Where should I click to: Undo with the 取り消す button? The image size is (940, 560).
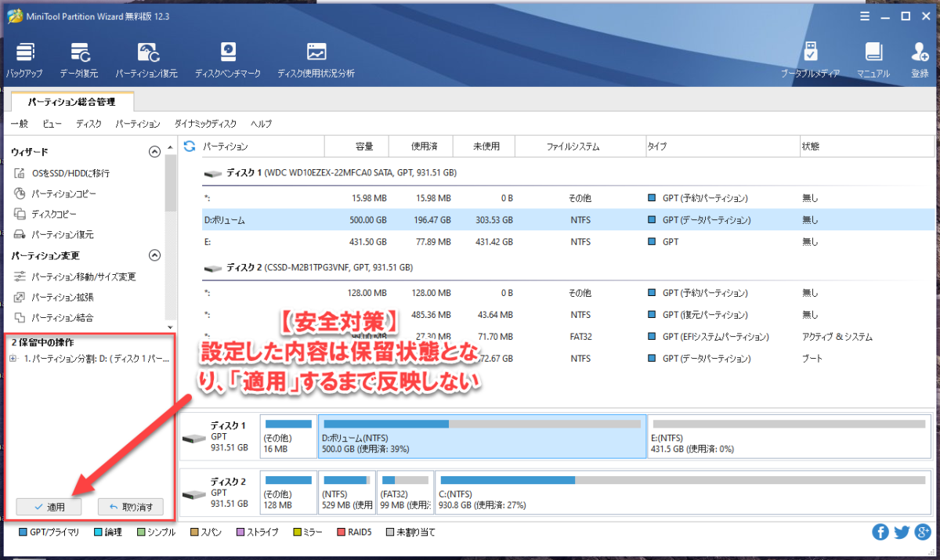(131, 507)
